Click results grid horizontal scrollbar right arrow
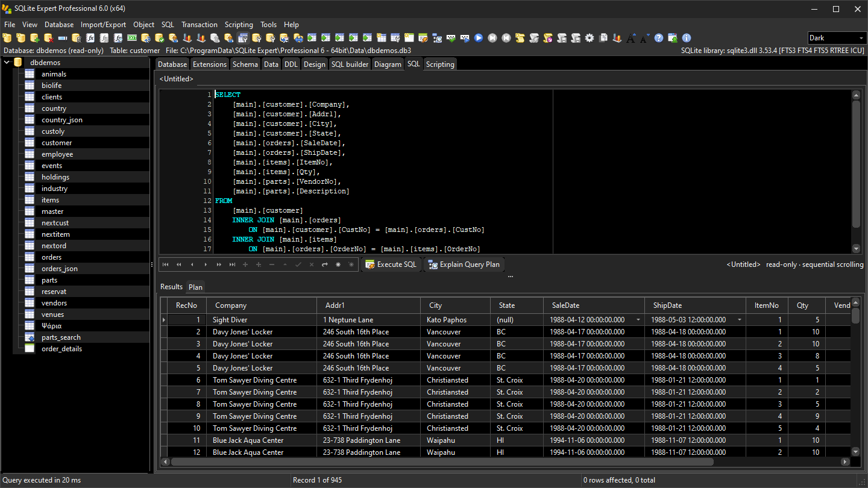868x488 pixels. 845,462
